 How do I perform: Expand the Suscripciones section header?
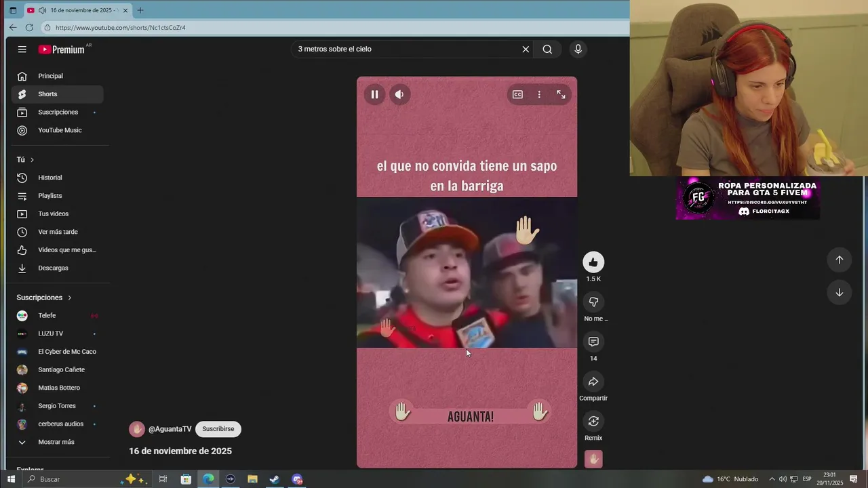pos(44,298)
